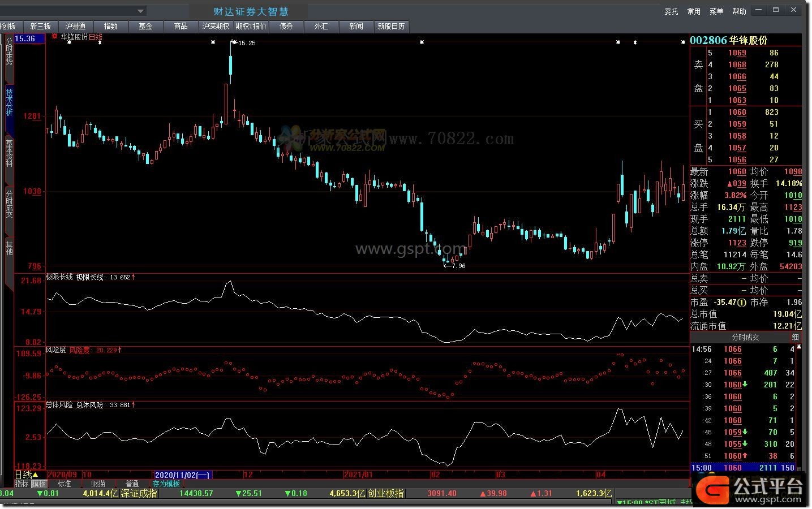
Task: Show the 新闻 tab
Action: coord(356,26)
